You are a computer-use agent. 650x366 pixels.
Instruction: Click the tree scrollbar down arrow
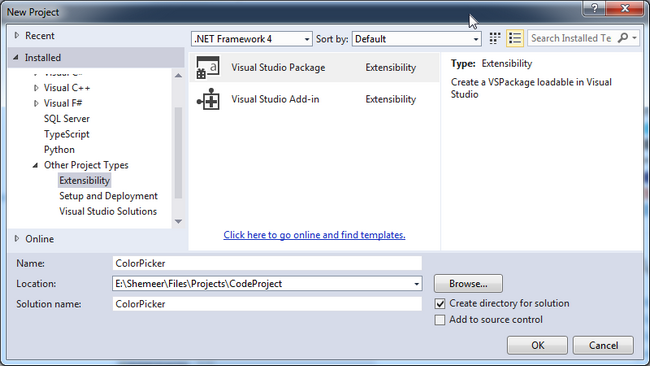178,221
